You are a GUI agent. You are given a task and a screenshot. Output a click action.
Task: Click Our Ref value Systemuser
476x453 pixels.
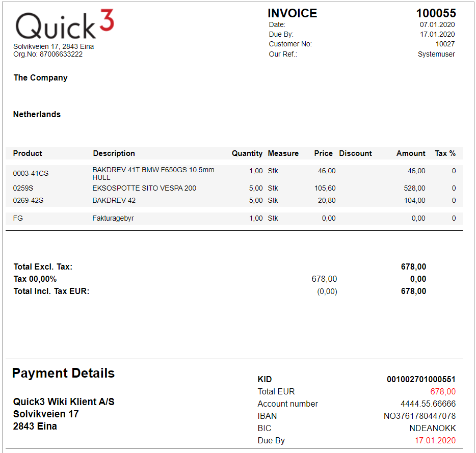[x=436, y=54]
